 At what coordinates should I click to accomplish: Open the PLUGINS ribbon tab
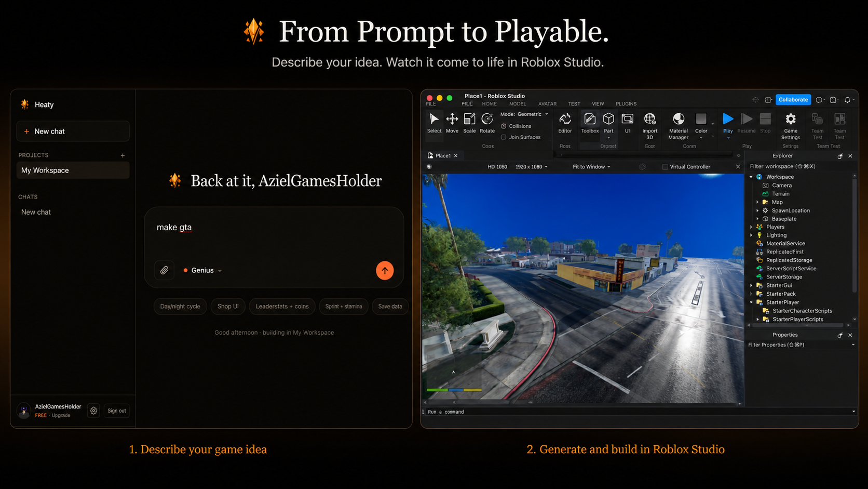tap(626, 104)
